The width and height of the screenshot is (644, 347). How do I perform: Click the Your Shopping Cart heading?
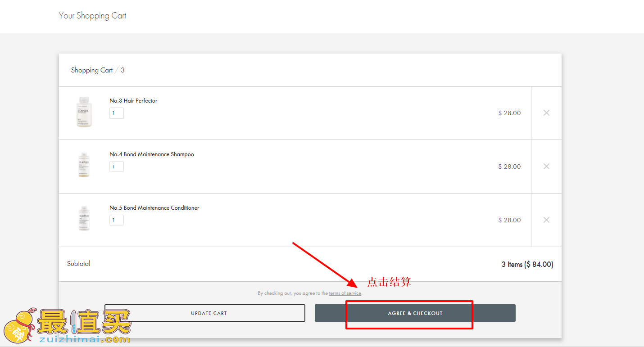click(93, 16)
